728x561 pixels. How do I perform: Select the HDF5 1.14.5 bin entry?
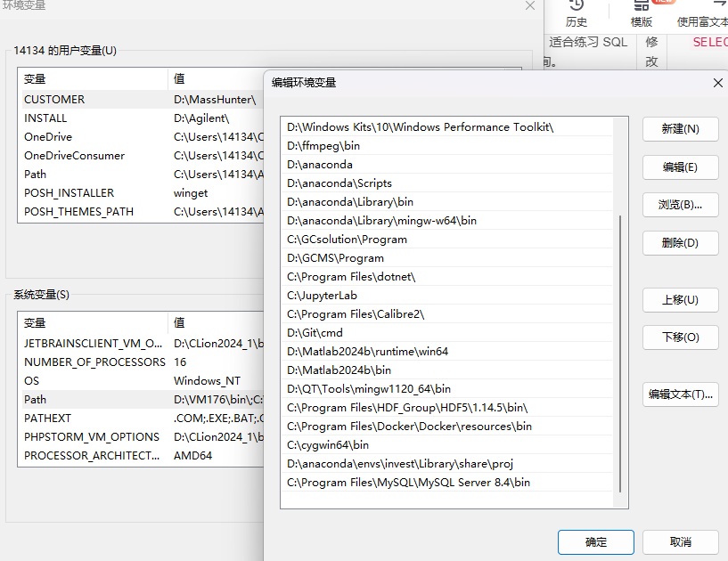click(x=447, y=408)
